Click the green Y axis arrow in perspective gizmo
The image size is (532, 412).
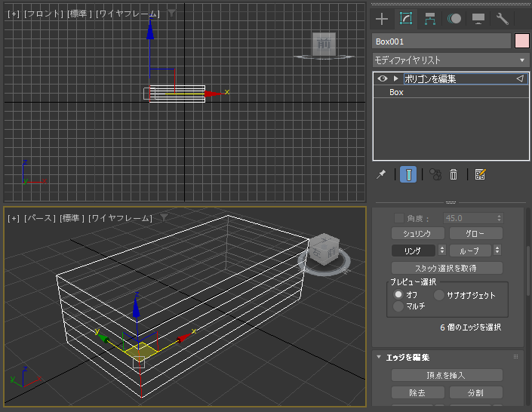pos(103,338)
